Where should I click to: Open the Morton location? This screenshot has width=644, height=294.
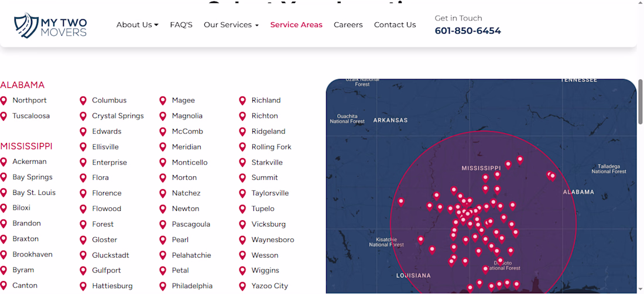(x=184, y=177)
